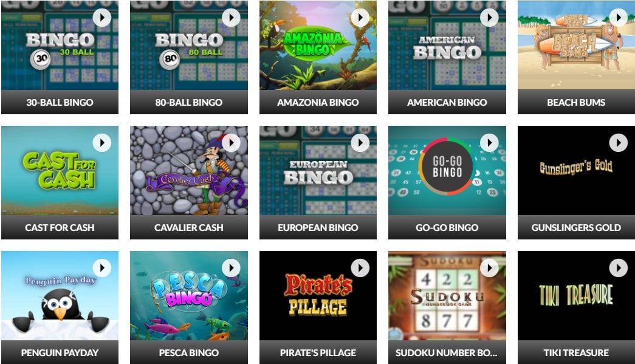635x364 pixels.
Task: Open the European Bingo title label
Action: tap(318, 227)
